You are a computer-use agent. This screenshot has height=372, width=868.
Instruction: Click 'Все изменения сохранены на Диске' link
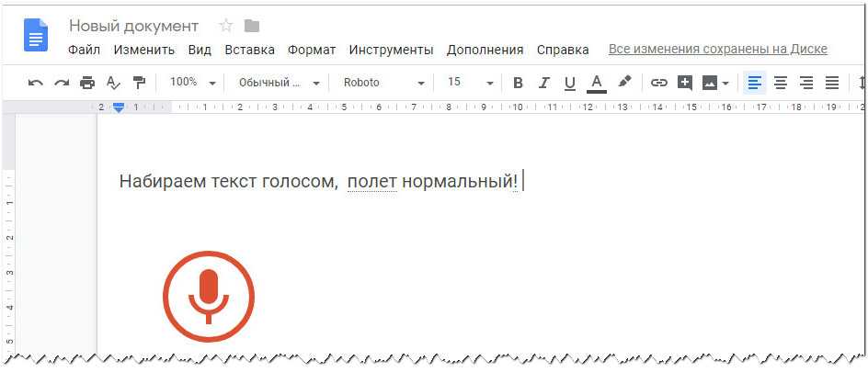coord(718,50)
